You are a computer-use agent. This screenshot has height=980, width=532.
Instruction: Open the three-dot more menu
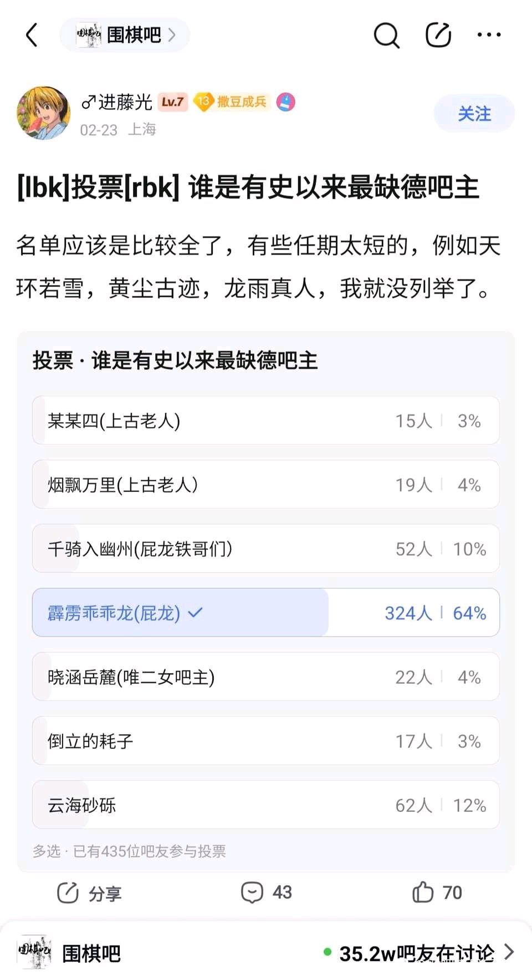click(x=489, y=35)
